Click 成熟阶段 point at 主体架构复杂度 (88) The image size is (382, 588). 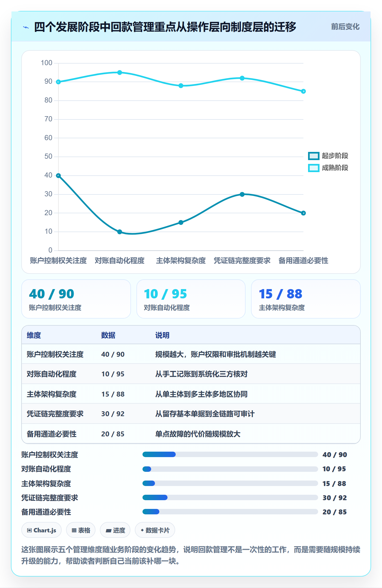coord(181,86)
